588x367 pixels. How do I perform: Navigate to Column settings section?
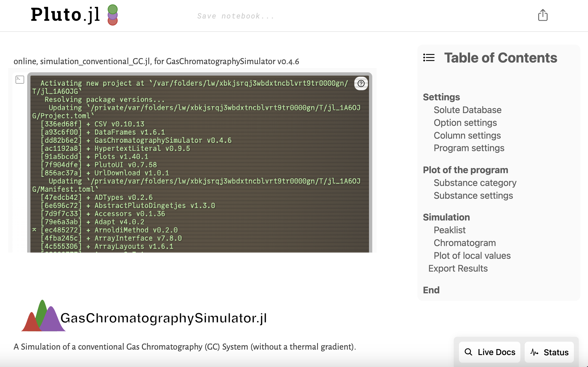click(x=467, y=135)
